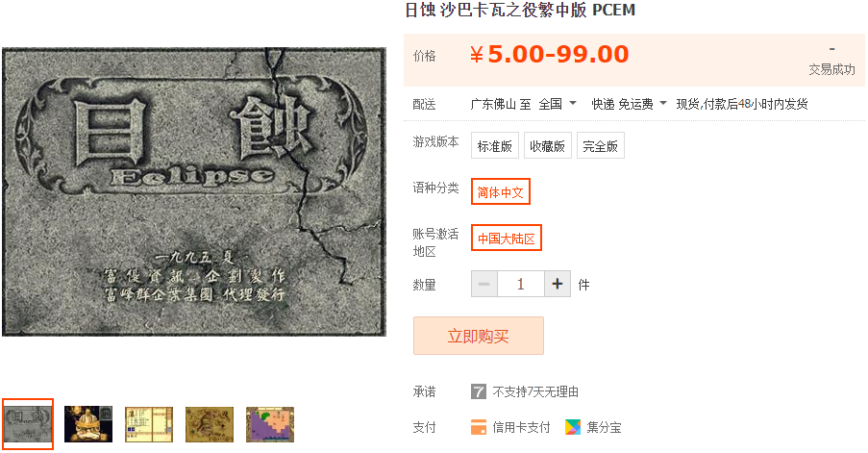Viewport: 868px width, 453px height.
Task: Click the credit card payment icon
Action: tap(479, 427)
